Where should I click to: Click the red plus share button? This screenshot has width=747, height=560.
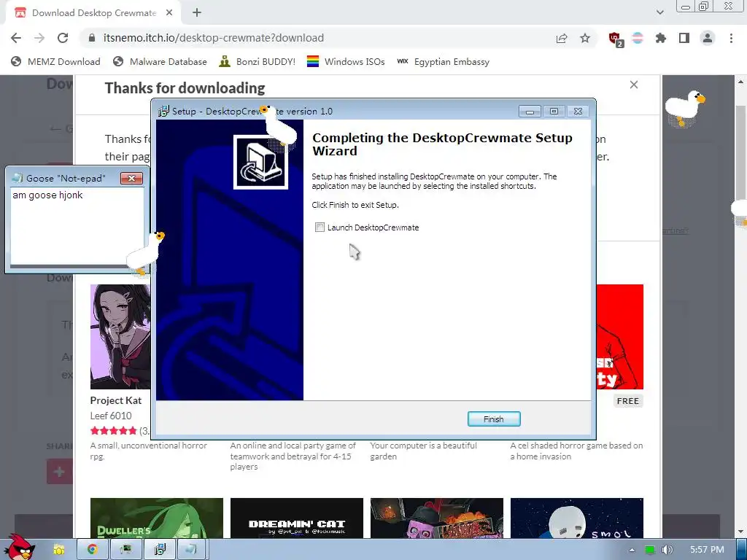(60, 472)
